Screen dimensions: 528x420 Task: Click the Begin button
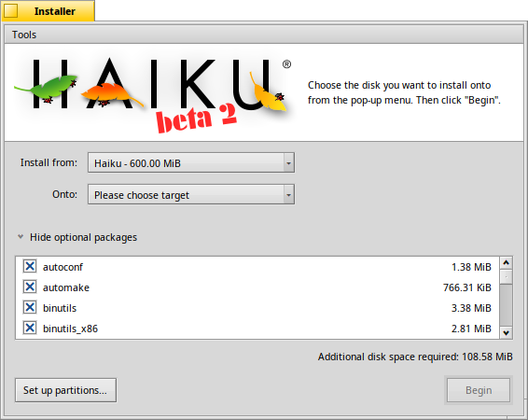click(479, 390)
